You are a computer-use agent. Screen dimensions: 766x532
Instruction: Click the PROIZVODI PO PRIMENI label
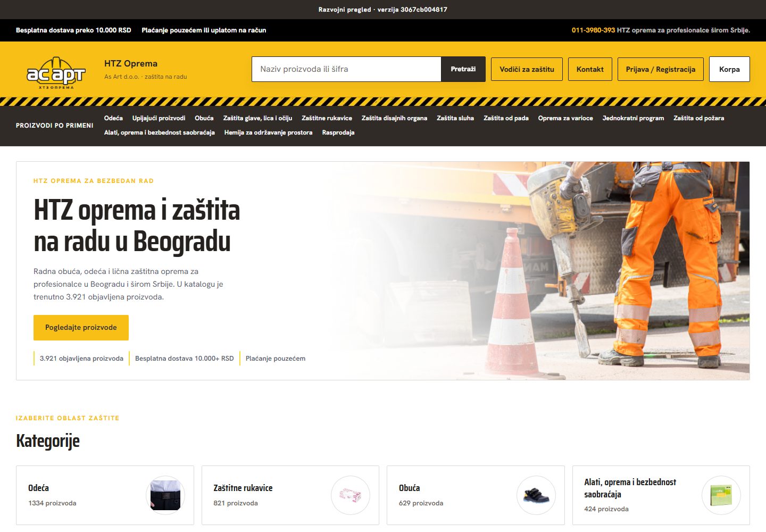click(55, 126)
